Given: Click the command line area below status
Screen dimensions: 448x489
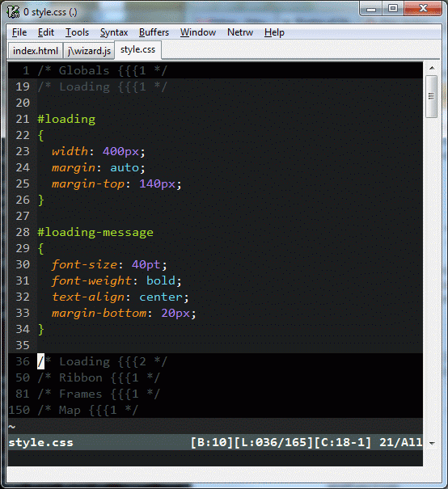Looking at the screenshot, I should click(x=215, y=458).
